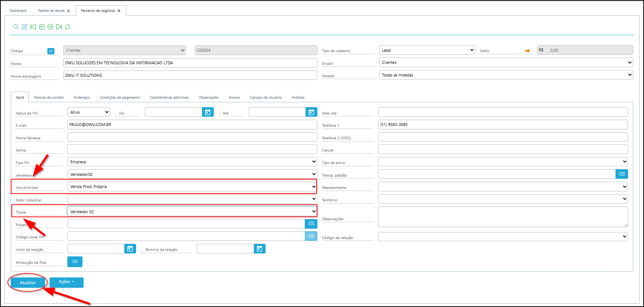The width and height of the screenshot is (644, 307).
Task: Click the Nome estrangeiro input field
Action: 190,75
